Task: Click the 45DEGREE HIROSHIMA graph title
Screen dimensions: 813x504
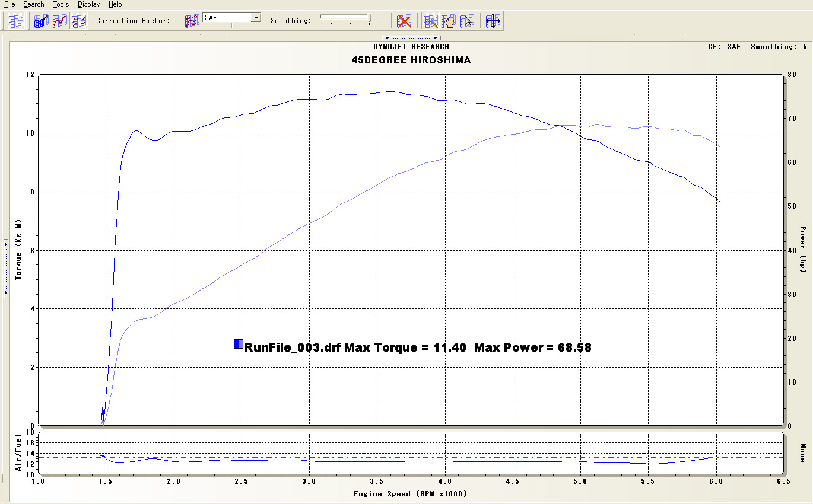Action: point(411,60)
